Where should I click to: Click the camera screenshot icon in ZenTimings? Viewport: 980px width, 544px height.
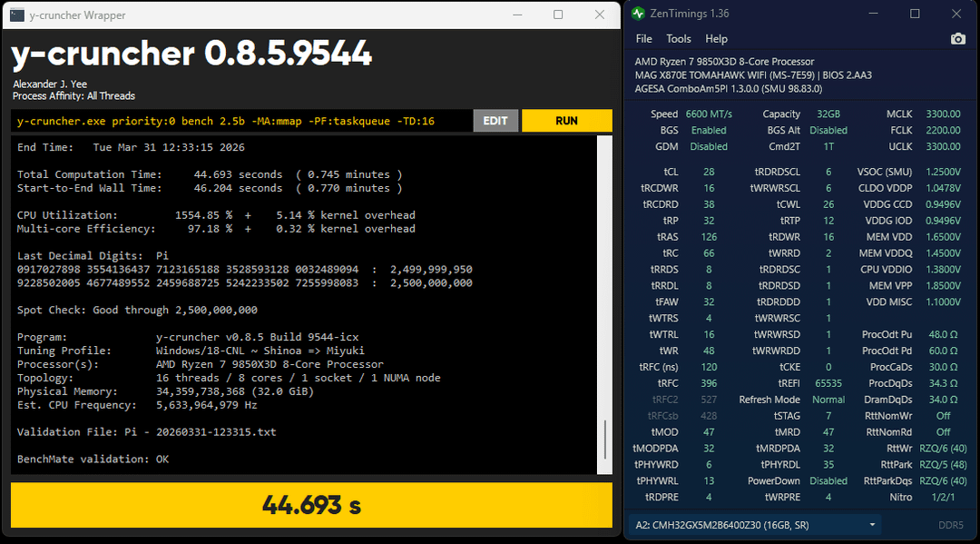[x=957, y=39]
